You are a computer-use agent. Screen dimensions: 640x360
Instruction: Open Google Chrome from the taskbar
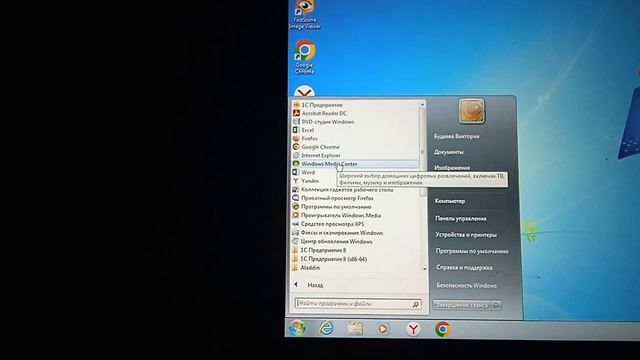point(442,329)
